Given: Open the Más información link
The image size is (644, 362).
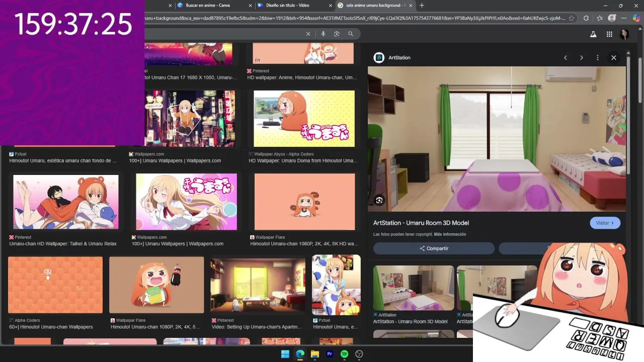Looking at the screenshot, I should 450,234.
